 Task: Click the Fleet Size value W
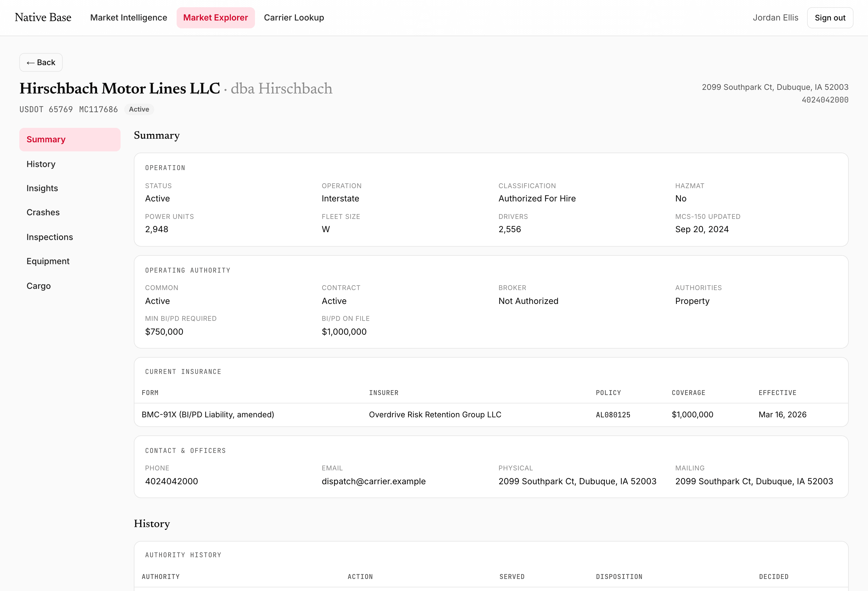tap(326, 229)
